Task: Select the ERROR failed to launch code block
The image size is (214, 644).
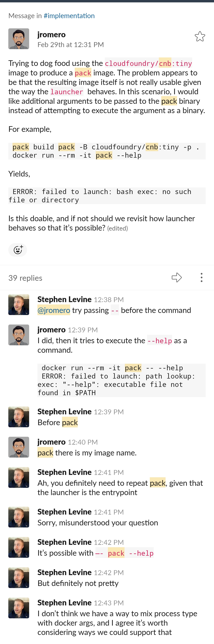Action: tap(107, 196)
